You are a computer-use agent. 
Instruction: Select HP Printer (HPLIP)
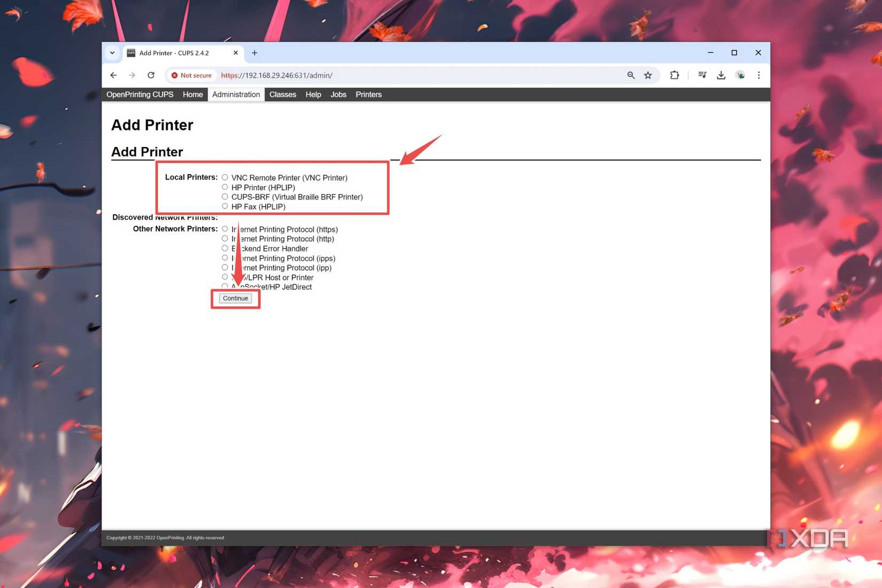click(225, 187)
